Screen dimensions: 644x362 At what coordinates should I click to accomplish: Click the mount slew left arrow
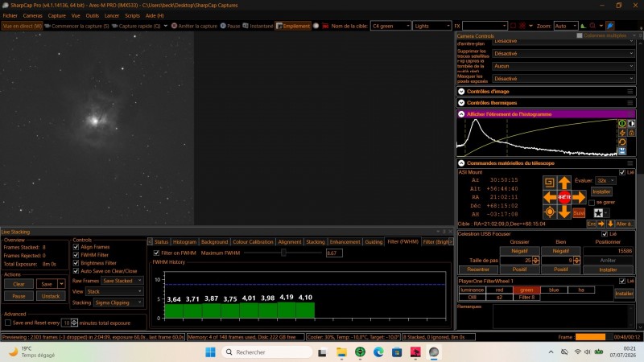coord(550,197)
